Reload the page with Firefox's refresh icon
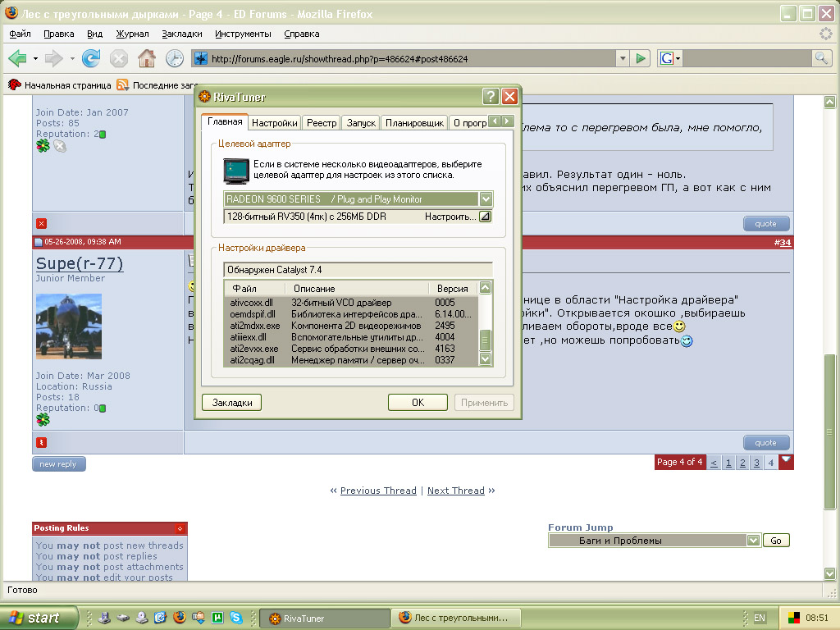Image resolution: width=840 pixels, height=630 pixels. (x=91, y=58)
